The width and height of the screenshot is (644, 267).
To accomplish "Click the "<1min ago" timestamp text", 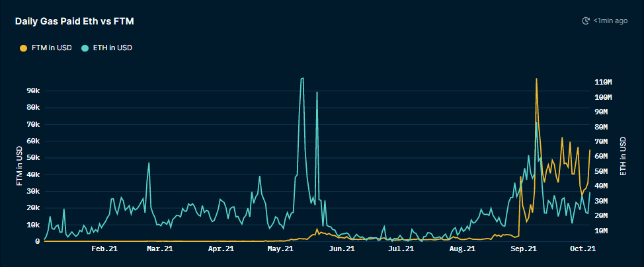I will point(610,21).
